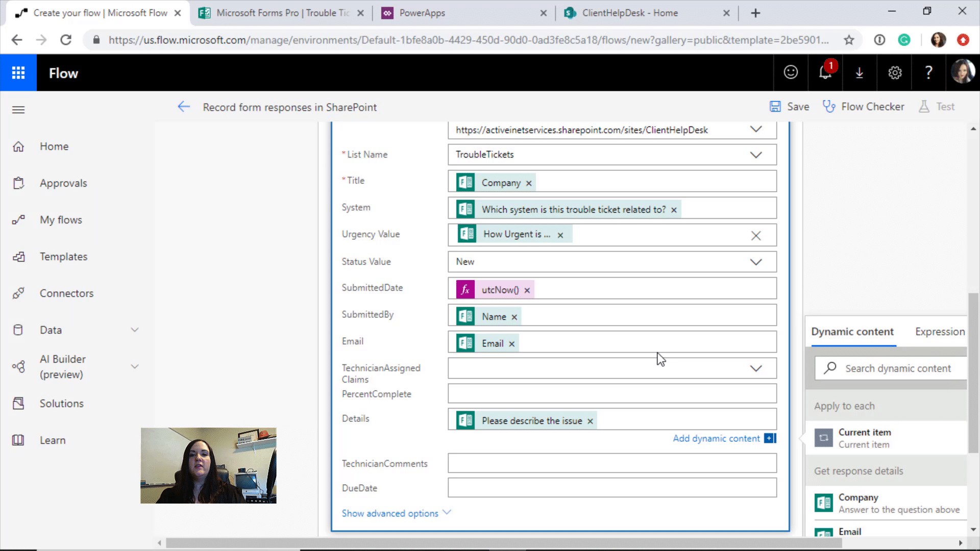Click the DueDate input field
This screenshot has width=980, height=551.
[612, 488]
